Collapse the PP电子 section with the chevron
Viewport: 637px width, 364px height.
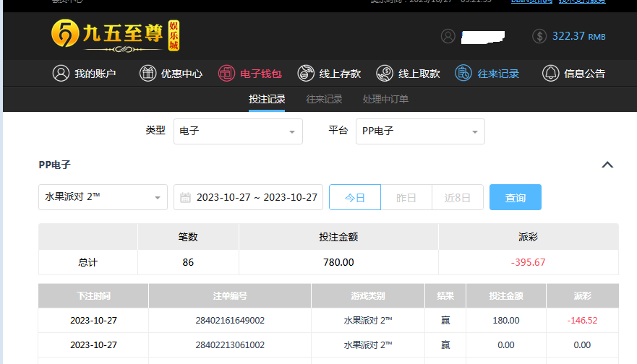tap(607, 165)
